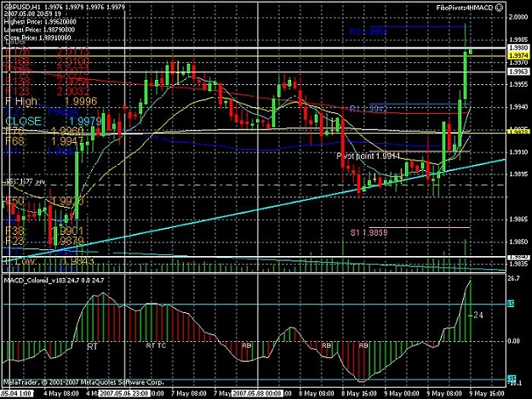Click the CLOSE 1.9979 label

click(54, 122)
